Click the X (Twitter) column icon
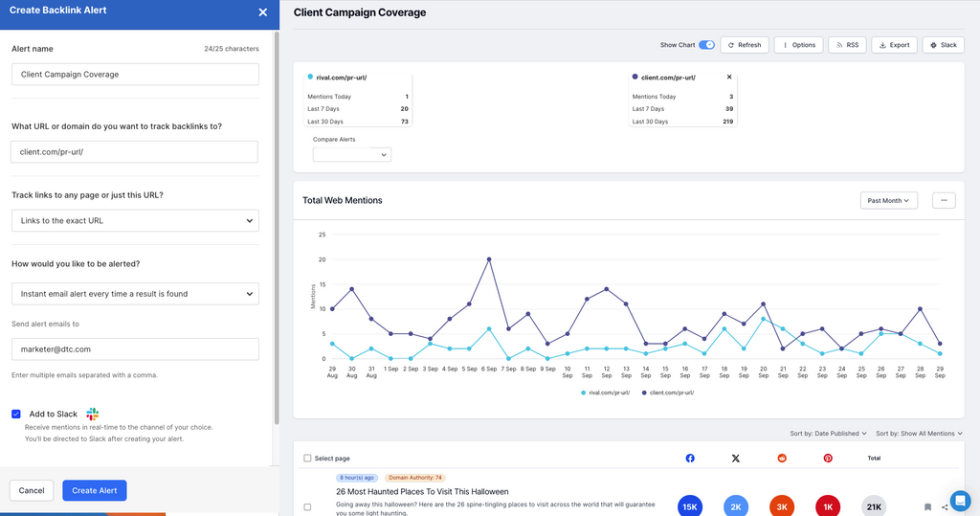Viewport: 980px width, 516px height. coord(735,459)
